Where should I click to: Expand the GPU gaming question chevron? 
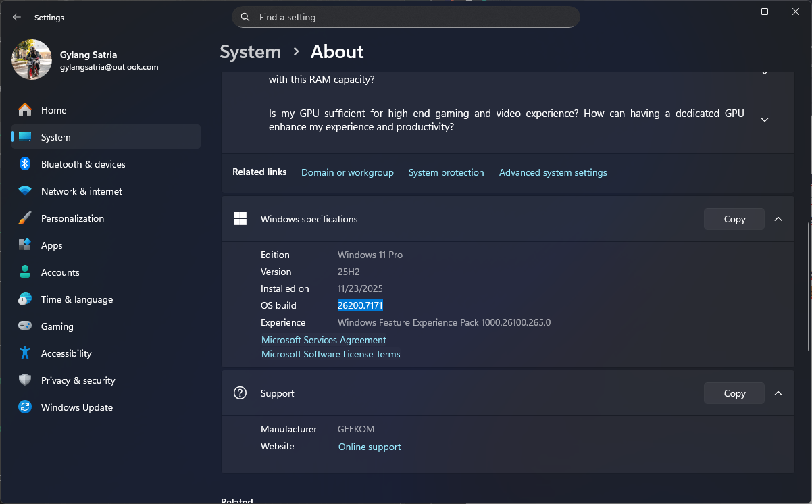pos(765,120)
